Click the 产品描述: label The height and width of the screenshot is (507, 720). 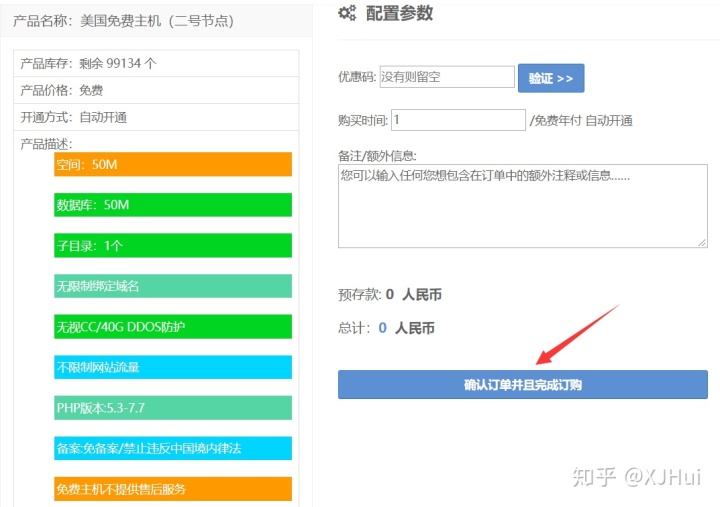[46, 144]
